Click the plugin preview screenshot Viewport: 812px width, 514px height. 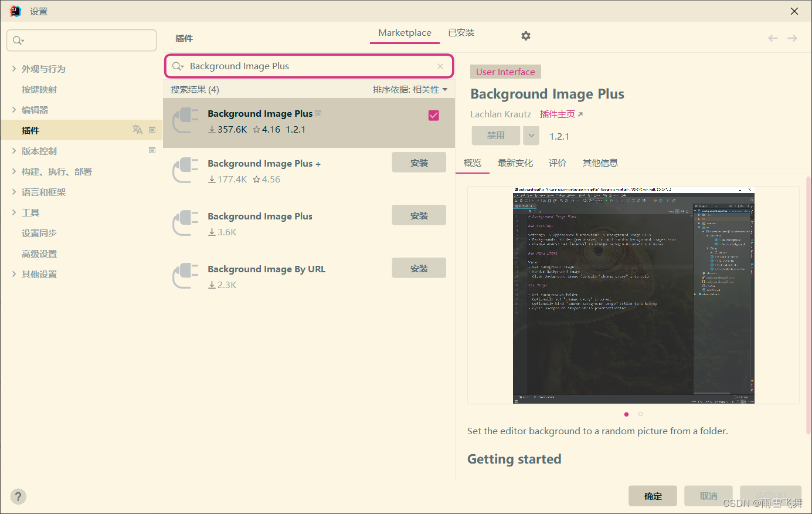coord(634,295)
